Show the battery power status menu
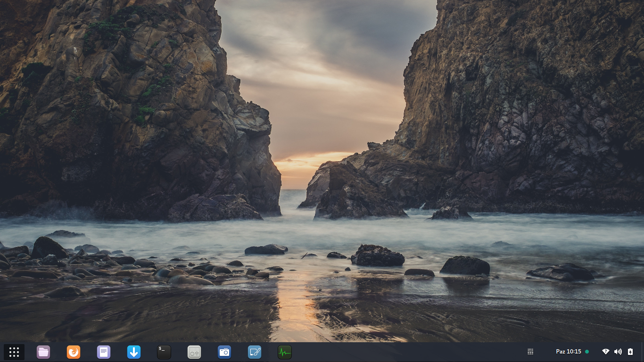Viewport: 644px width, 362px height. 630,352
